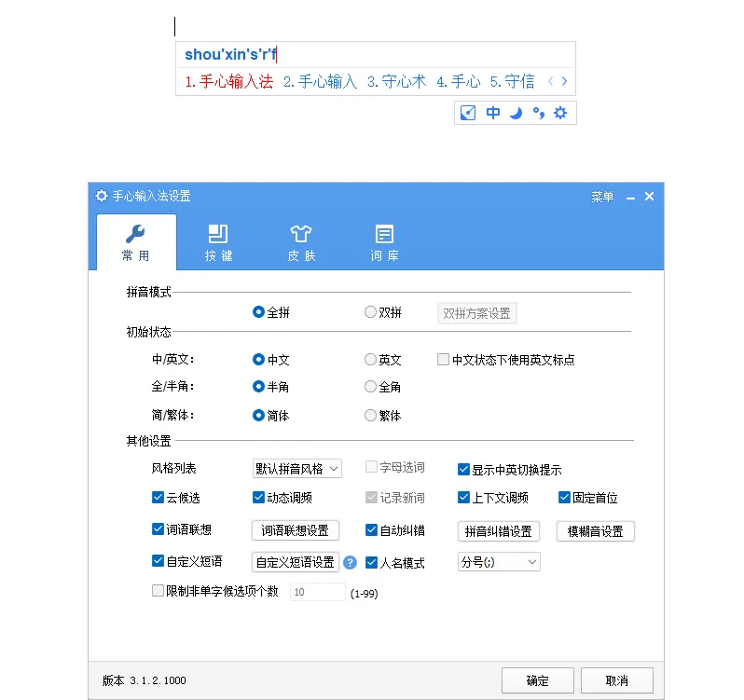Screen dimensions: 744x700
Task: Toggle punctuation mode icon on status bar
Action: (x=539, y=113)
